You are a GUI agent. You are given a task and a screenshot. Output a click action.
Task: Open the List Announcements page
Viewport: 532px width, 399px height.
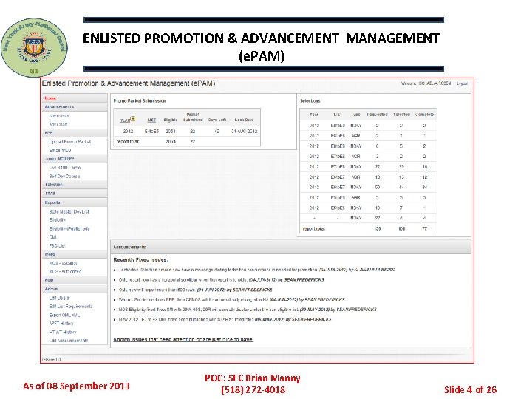coord(69,341)
